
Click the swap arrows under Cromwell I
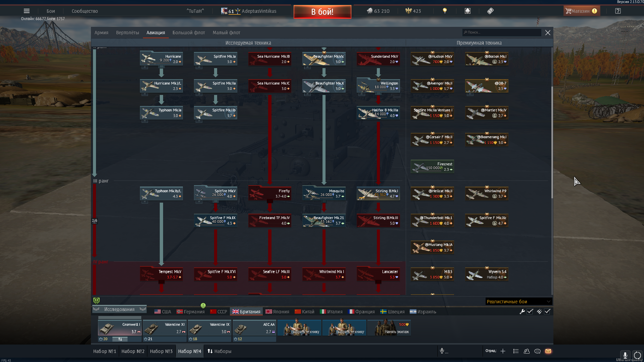(120, 339)
